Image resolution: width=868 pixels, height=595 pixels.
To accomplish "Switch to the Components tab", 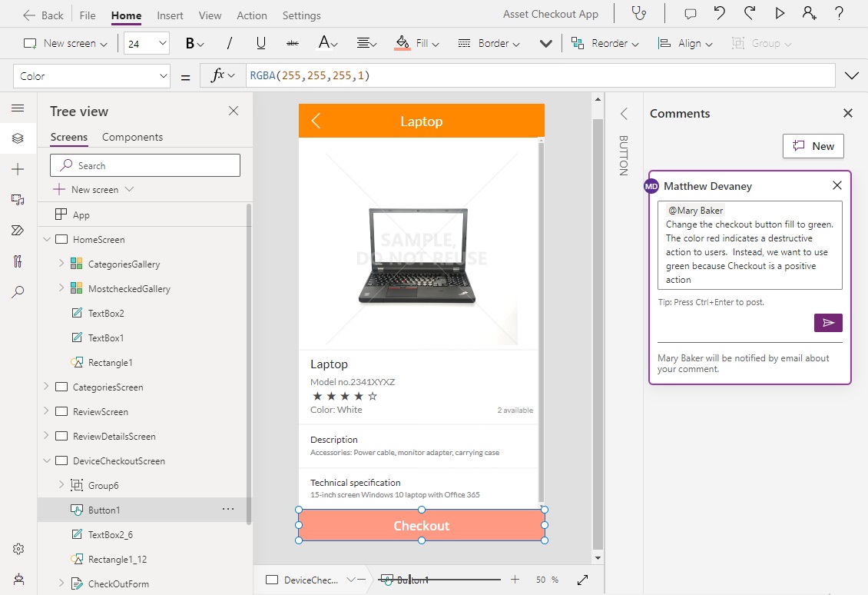I will click(x=132, y=137).
